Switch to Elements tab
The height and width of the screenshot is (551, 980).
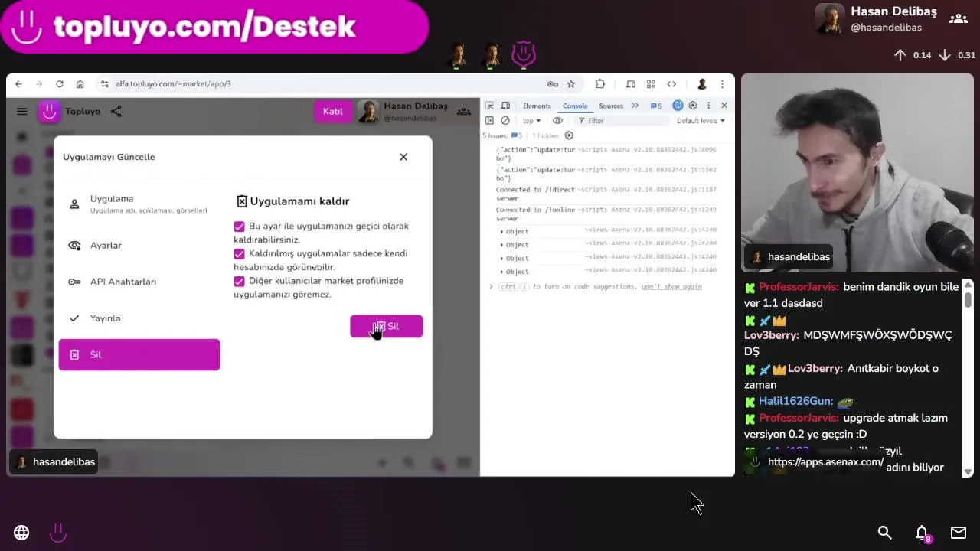(537, 106)
